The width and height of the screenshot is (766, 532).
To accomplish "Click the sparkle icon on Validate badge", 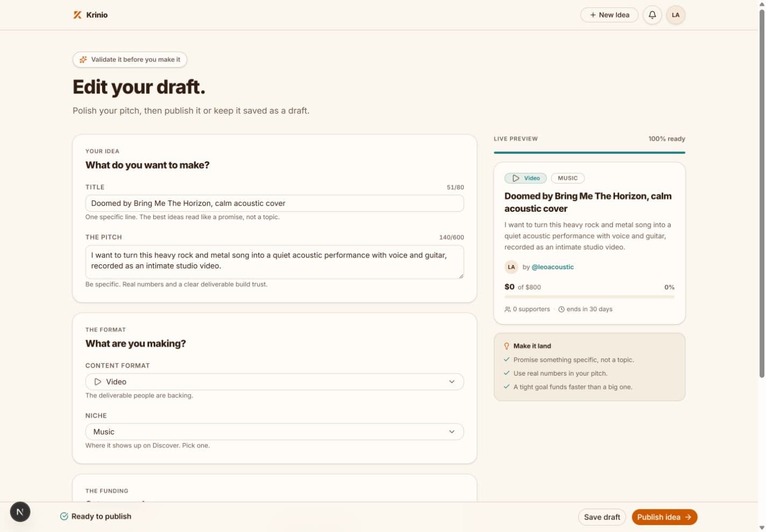I will point(83,60).
